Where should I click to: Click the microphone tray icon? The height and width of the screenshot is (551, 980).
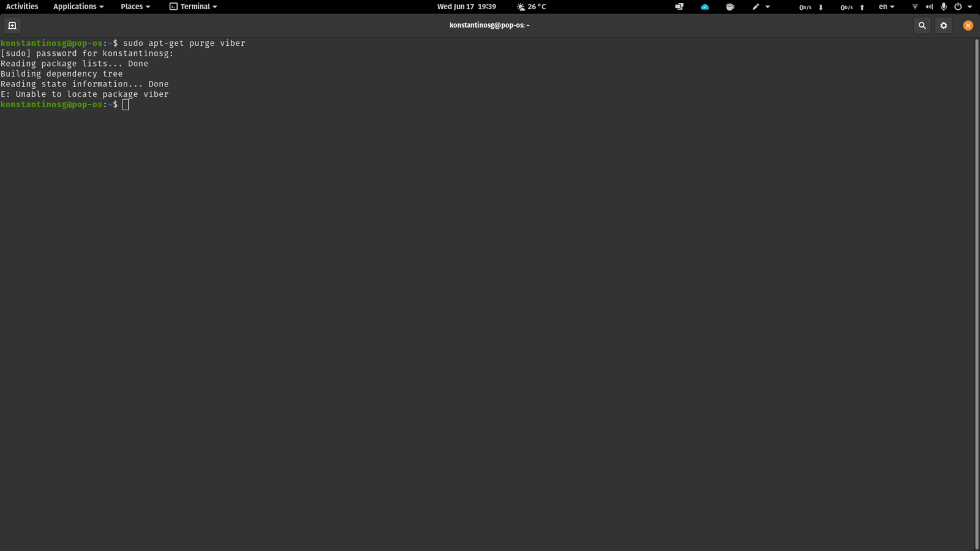944,7
